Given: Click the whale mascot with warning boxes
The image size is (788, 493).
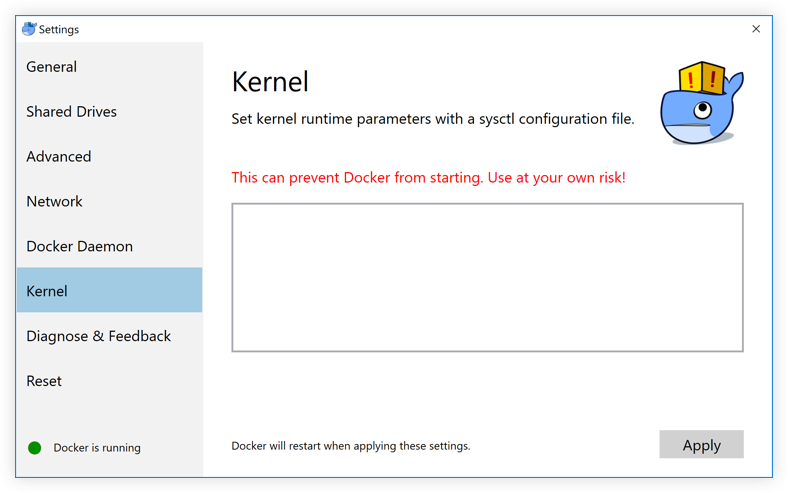Looking at the screenshot, I should point(702,103).
